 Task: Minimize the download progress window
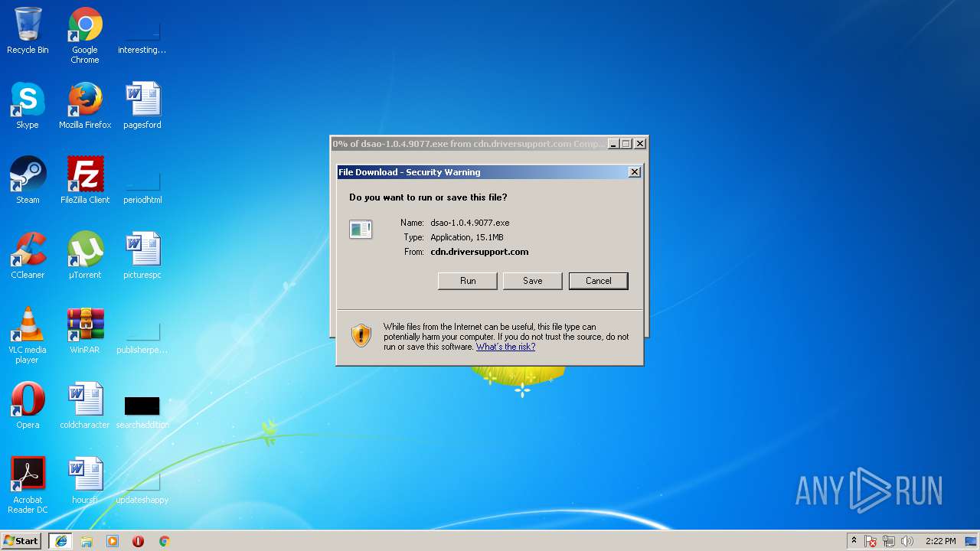coord(613,144)
